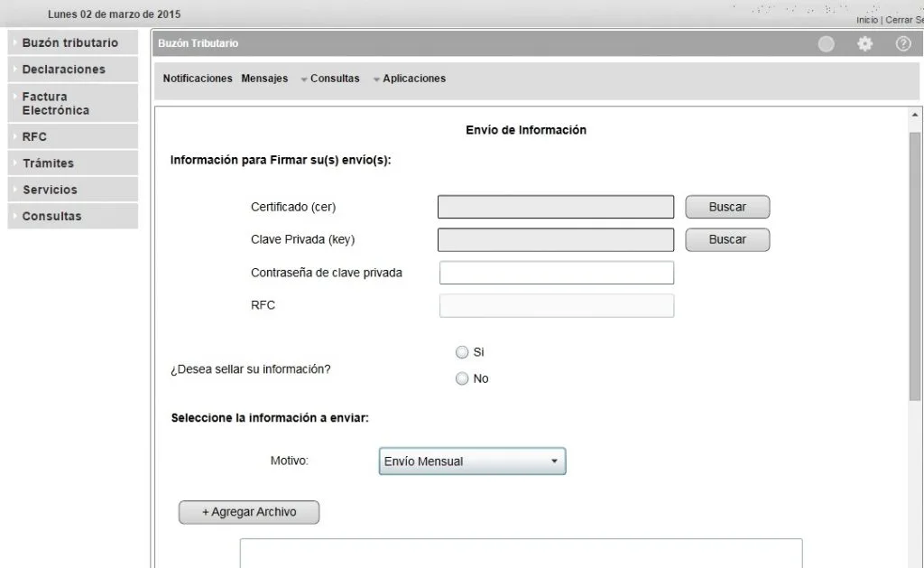Select Si to seal your information
Image resolution: width=924 pixels, height=568 pixels.
[x=462, y=352]
